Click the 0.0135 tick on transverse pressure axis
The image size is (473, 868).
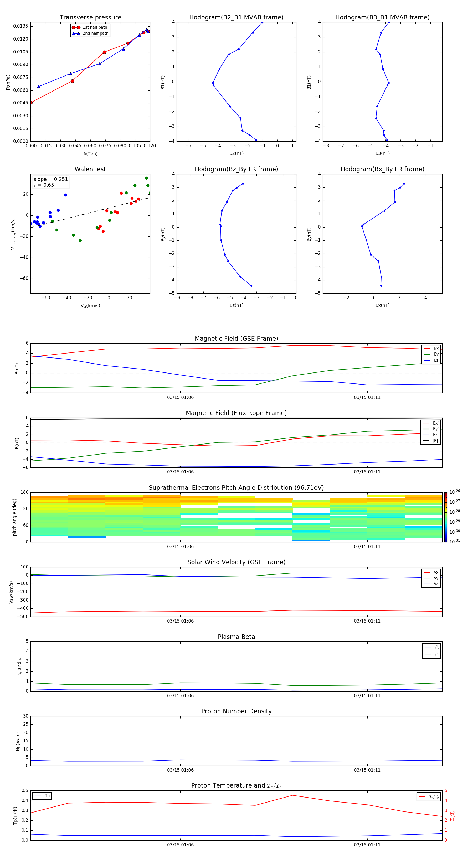[x=20, y=26]
